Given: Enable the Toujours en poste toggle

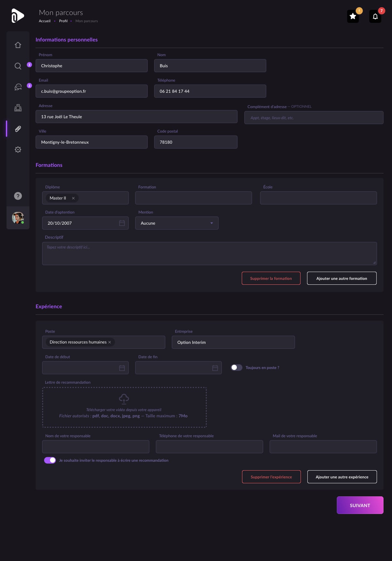Looking at the screenshot, I should 237,367.
